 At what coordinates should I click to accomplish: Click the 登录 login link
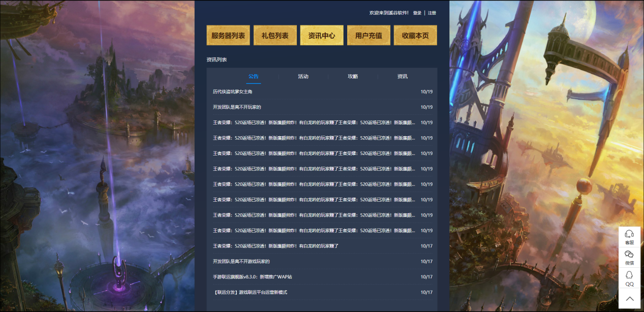click(417, 13)
